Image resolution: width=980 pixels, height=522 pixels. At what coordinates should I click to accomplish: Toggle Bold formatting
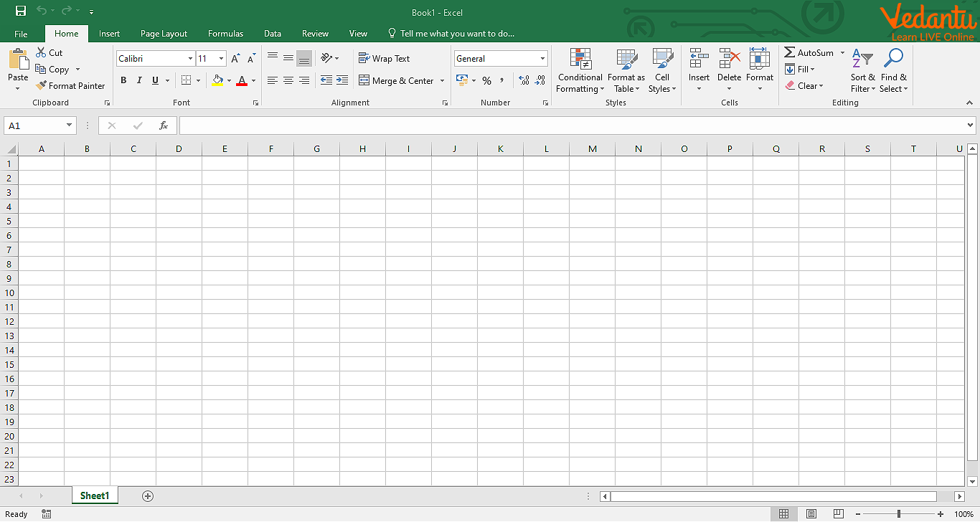(x=123, y=81)
